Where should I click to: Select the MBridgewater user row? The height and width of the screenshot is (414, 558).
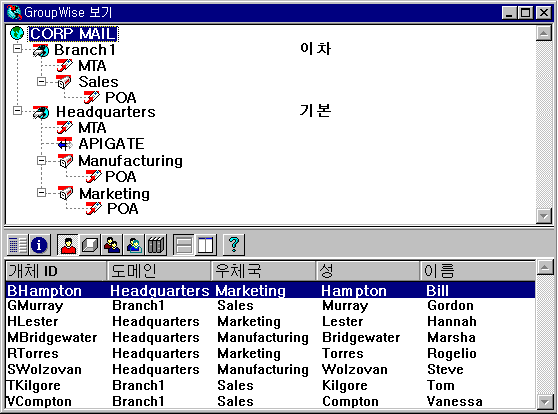[x=270, y=337]
